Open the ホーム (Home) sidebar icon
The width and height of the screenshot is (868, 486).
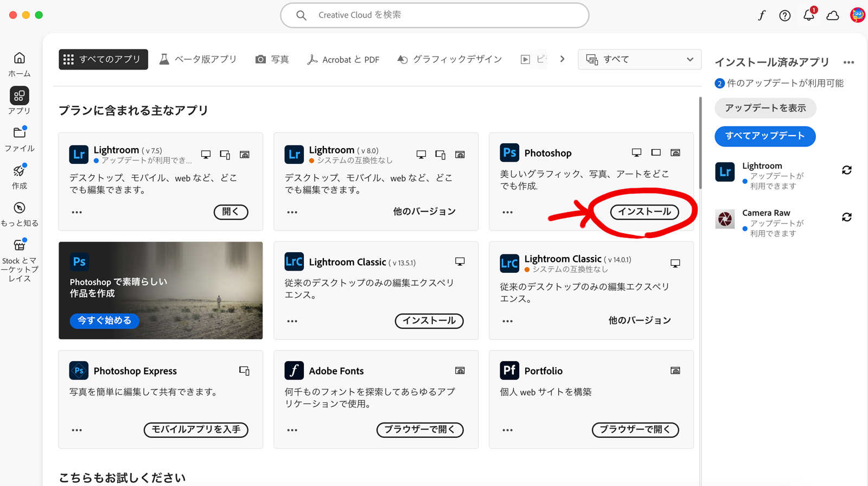[20, 59]
